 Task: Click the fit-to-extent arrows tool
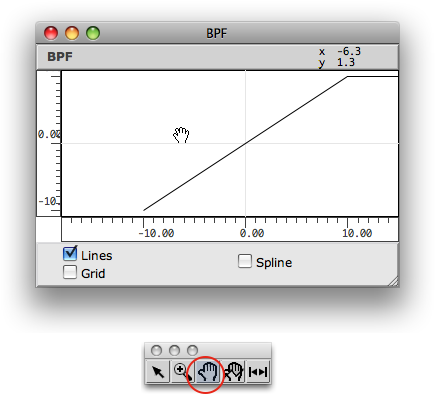[x=258, y=371]
